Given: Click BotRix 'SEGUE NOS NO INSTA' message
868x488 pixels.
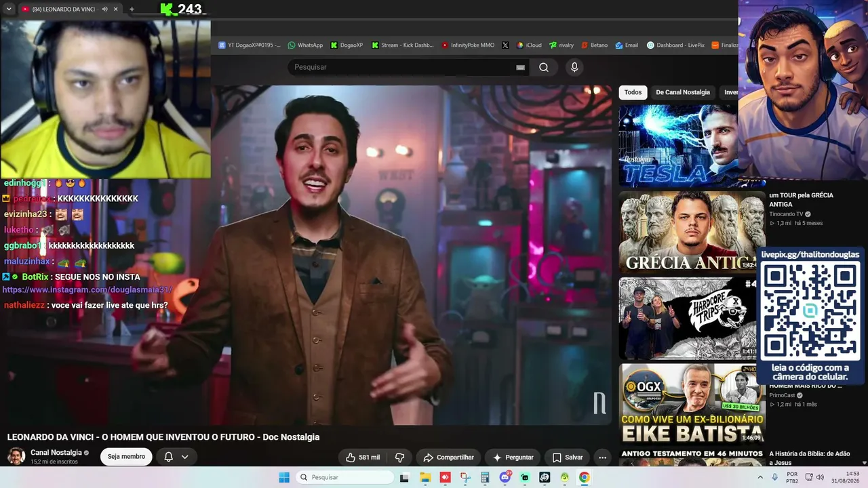Looking at the screenshot, I should coord(71,277).
